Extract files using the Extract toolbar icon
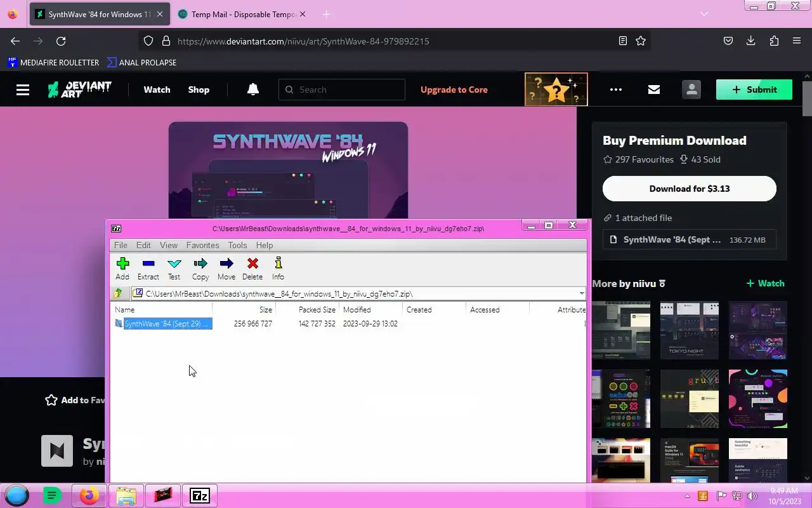The image size is (812, 508). coord(148,268)
